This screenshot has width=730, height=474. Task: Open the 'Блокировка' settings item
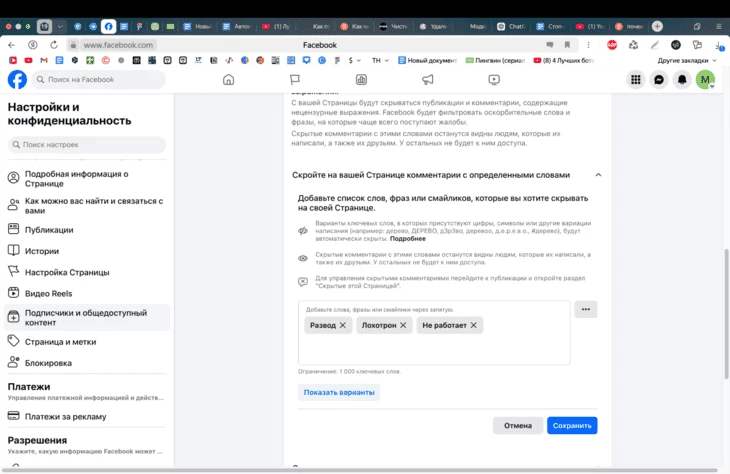coord(87,363)
